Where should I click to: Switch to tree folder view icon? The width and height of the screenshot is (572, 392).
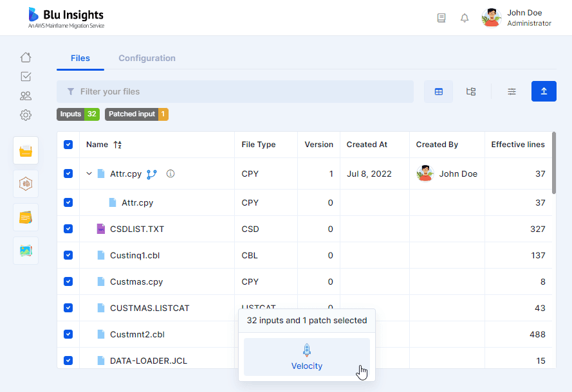471,91
